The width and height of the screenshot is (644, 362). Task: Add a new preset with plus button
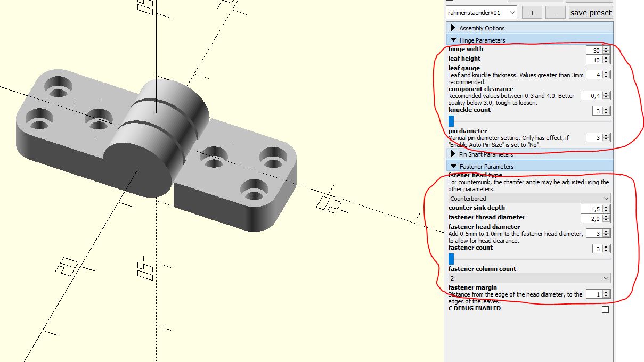point(532,12)
